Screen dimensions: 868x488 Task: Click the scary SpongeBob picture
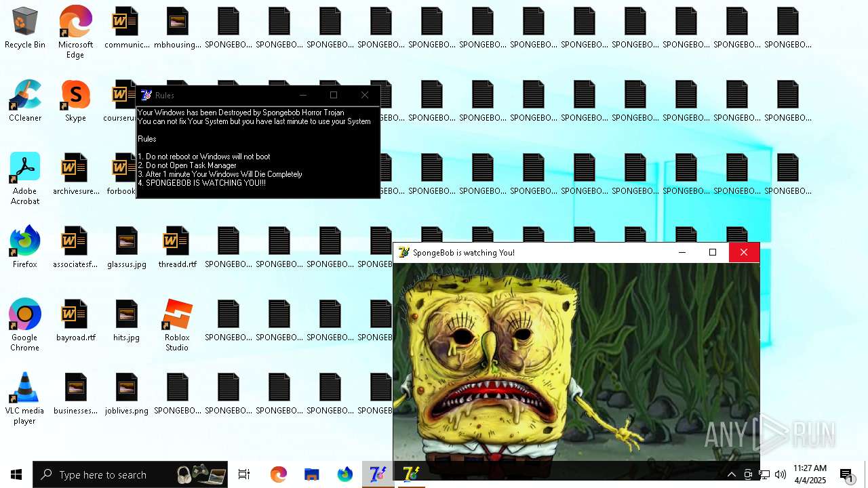click(576, 362)
